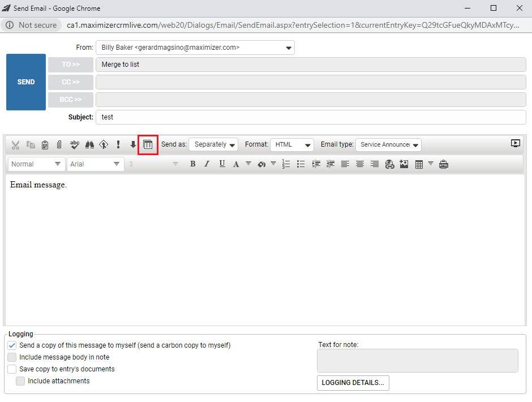Toggle underline formatting
The image size is (532, 402).
click(x=222, y=164)
